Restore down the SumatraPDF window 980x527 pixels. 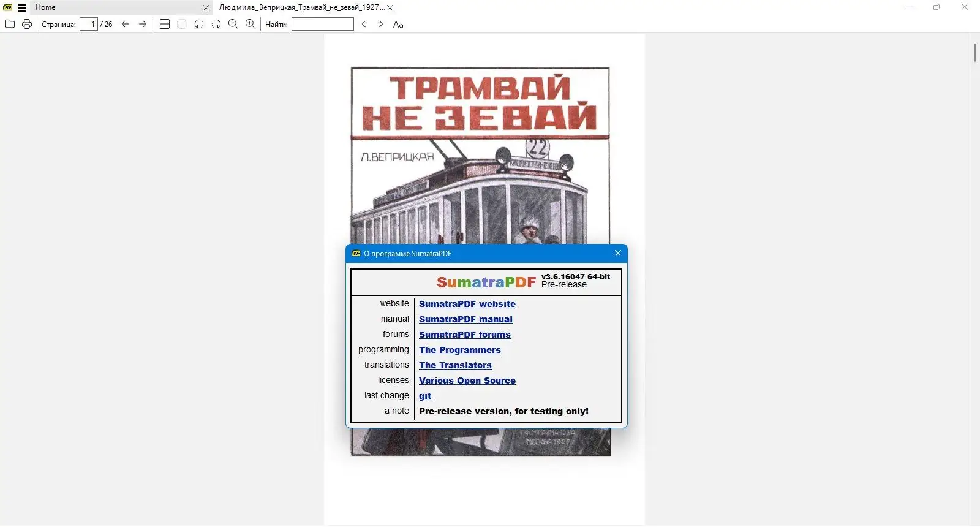click(x=937, y=7)
